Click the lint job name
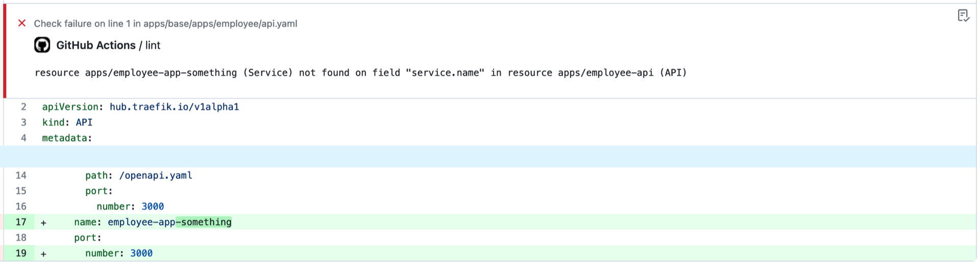This screenshot has width=980, height=263. [153, 45]
